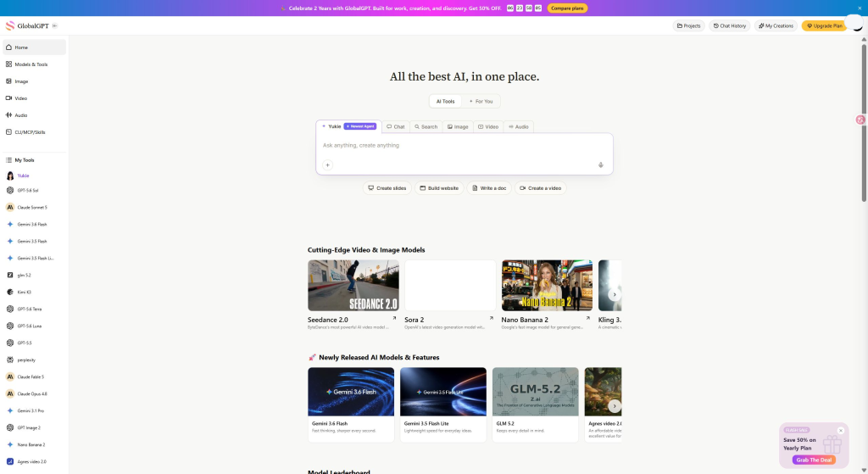The image size is (868, 474).
Task: Click the Upgrade Plan button
Action: [824, 26]
